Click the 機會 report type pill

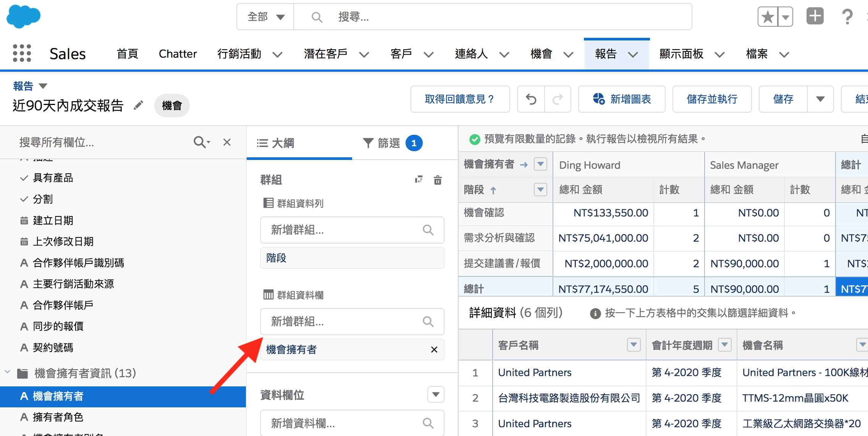point(172,105)
